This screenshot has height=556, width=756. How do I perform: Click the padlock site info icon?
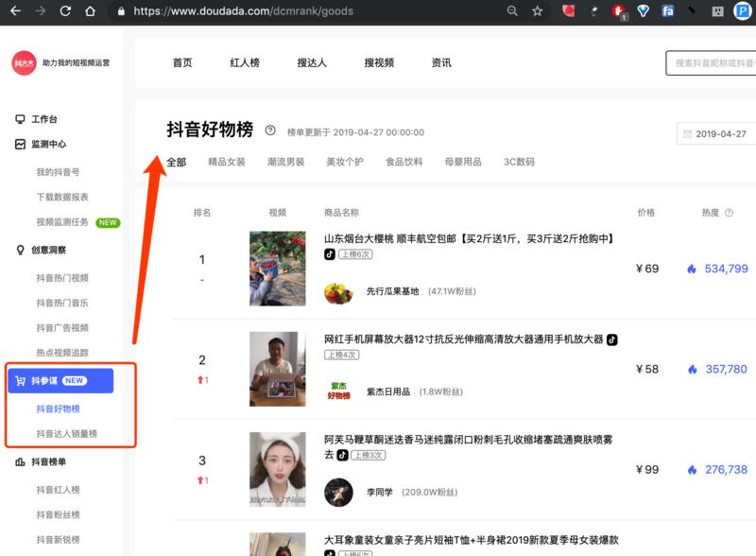(121, 11)
